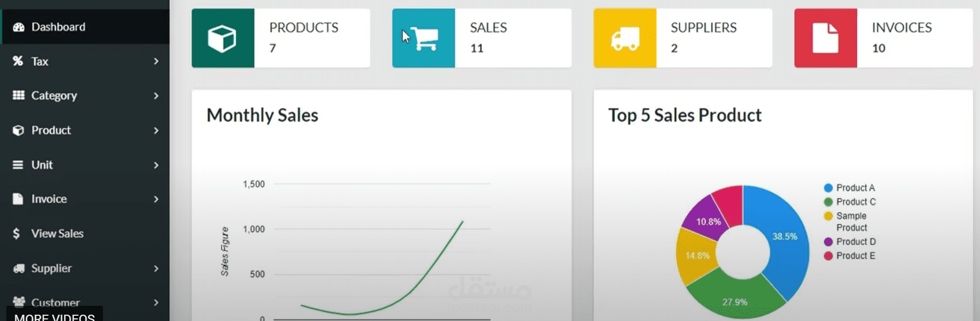Click the Dashboard gauge icon in sidebar
The width and height of the screenshot is (980, 321).
tap(18, 27)
